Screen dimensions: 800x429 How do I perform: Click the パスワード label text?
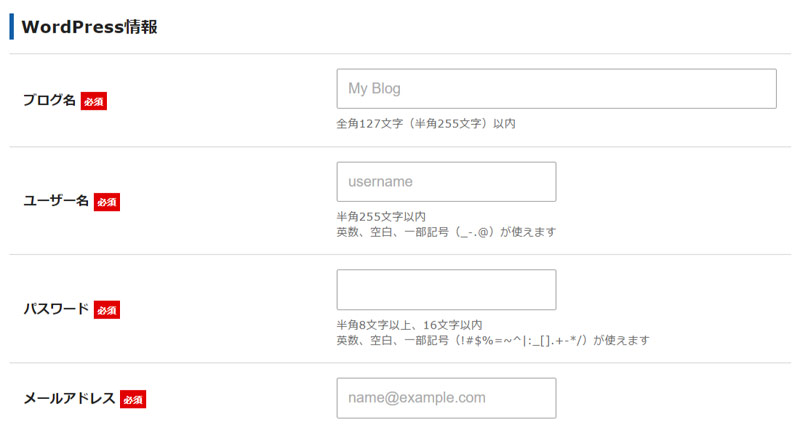tap(56, 309)
